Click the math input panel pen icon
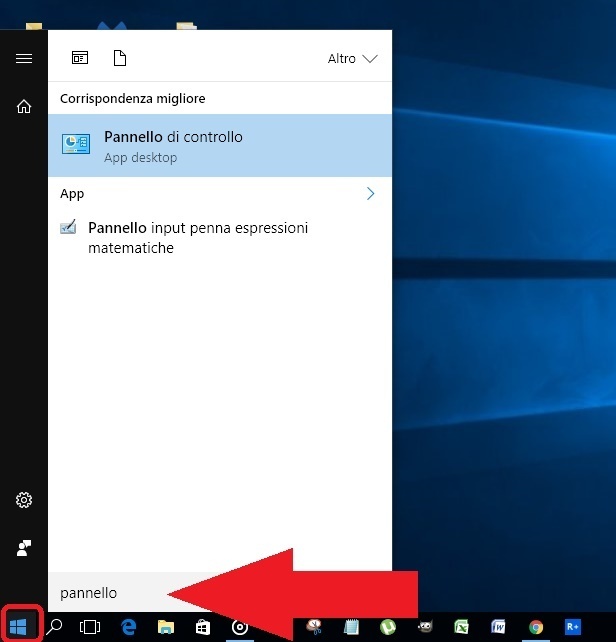Viewport: 616px width, 642px height. click(x=68, y=227)
